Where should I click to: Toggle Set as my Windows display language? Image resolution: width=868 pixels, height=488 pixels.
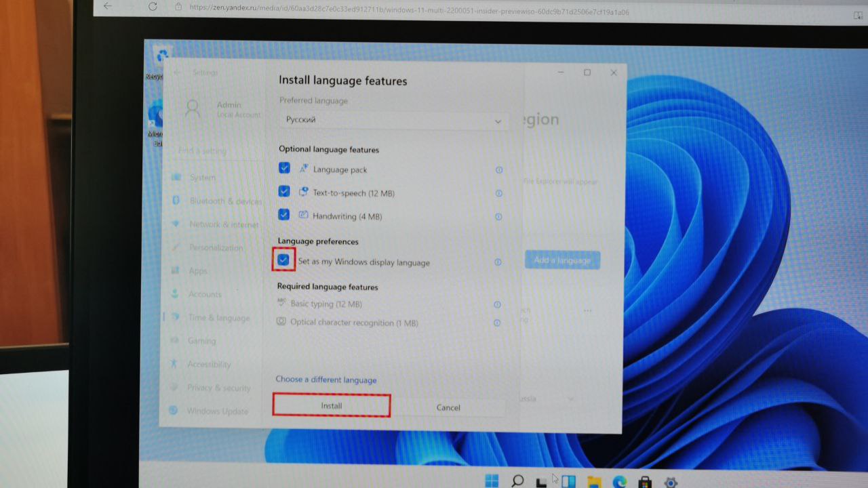point(283,260)
